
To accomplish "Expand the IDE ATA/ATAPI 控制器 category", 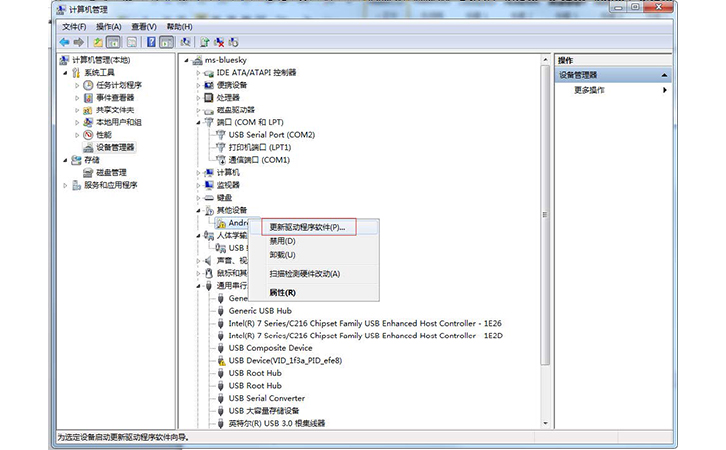I will point(198,73).
